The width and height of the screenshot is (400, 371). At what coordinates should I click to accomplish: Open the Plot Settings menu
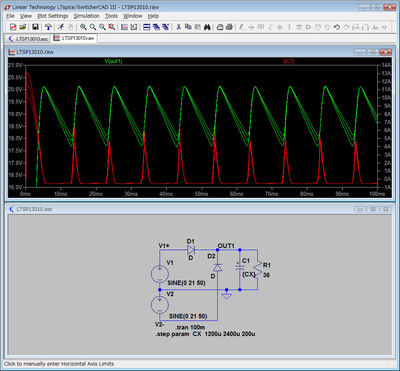[x=53, y=16]
